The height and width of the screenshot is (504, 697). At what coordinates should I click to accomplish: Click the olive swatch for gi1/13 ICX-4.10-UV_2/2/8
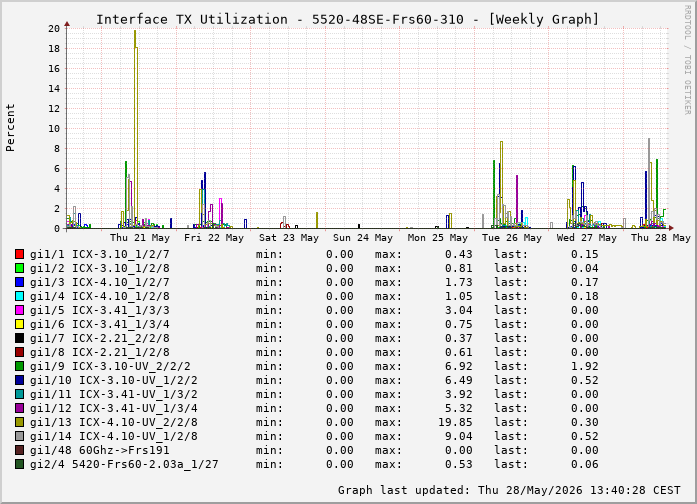pos(19,422)
